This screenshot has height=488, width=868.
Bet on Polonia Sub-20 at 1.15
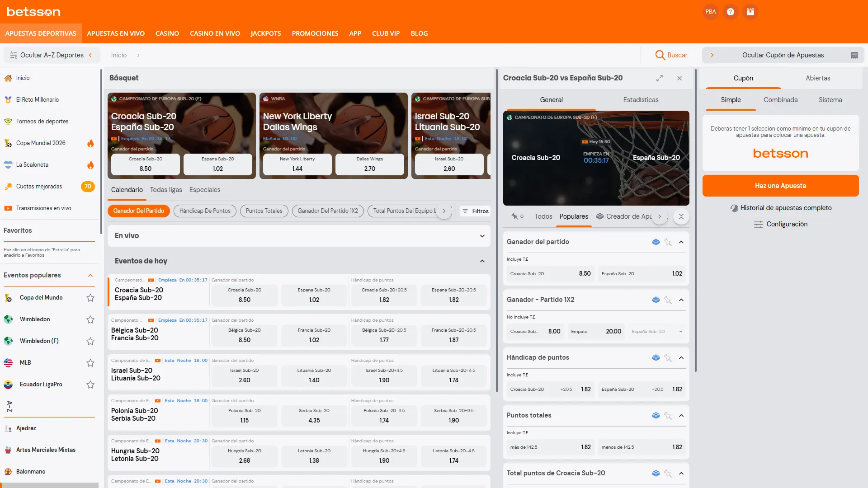245,416
